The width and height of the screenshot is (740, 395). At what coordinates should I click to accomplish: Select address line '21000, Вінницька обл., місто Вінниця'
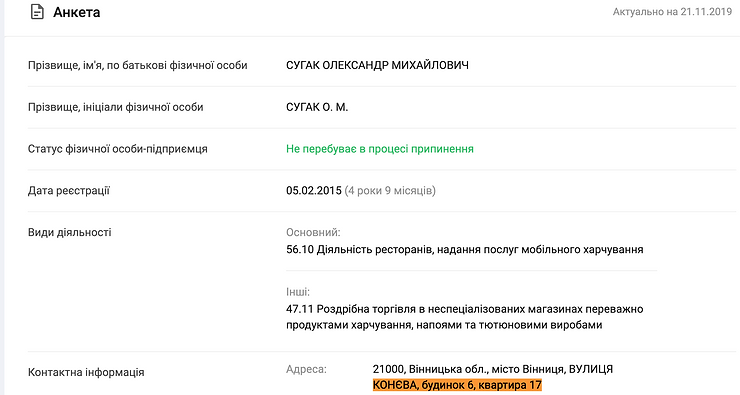493,369
